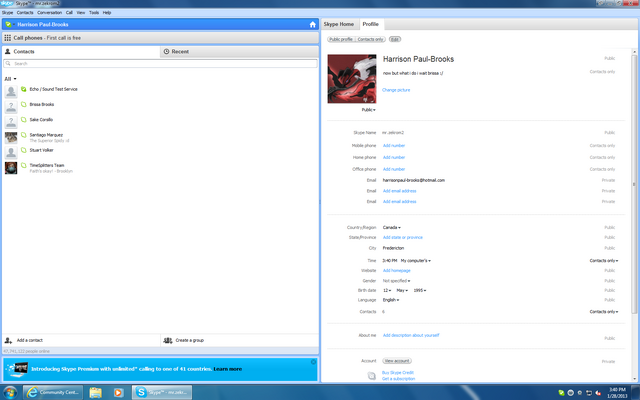This screenshot has height=400, width=640.
Task: Open the birth month May dropdown
Action: click(402, 291)
